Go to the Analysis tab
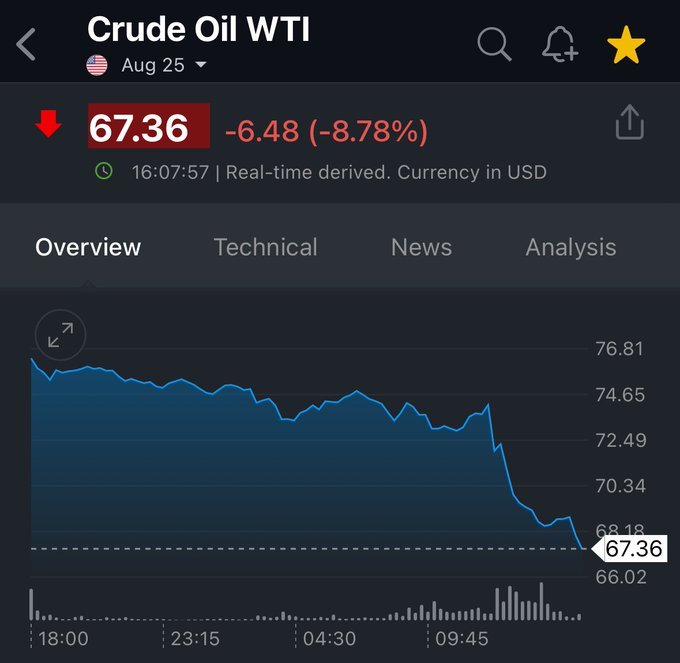The image size is (680, 663). coord(571,248)
